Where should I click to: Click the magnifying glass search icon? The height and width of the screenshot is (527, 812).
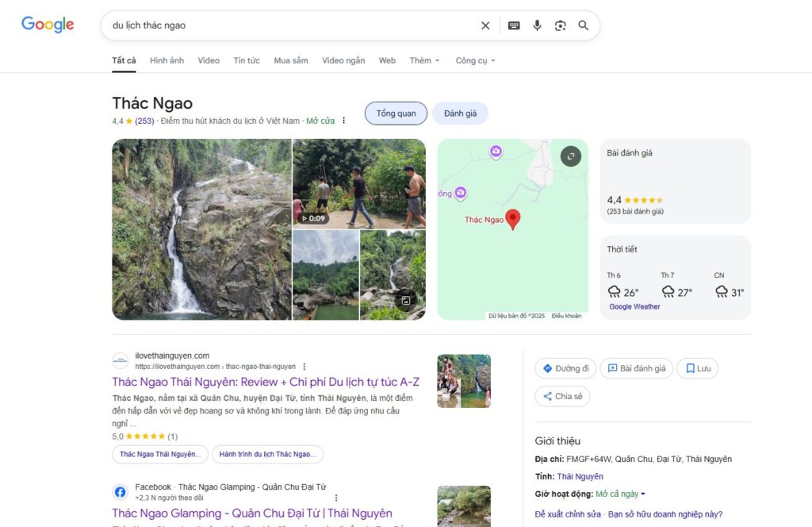pos(584,25)
